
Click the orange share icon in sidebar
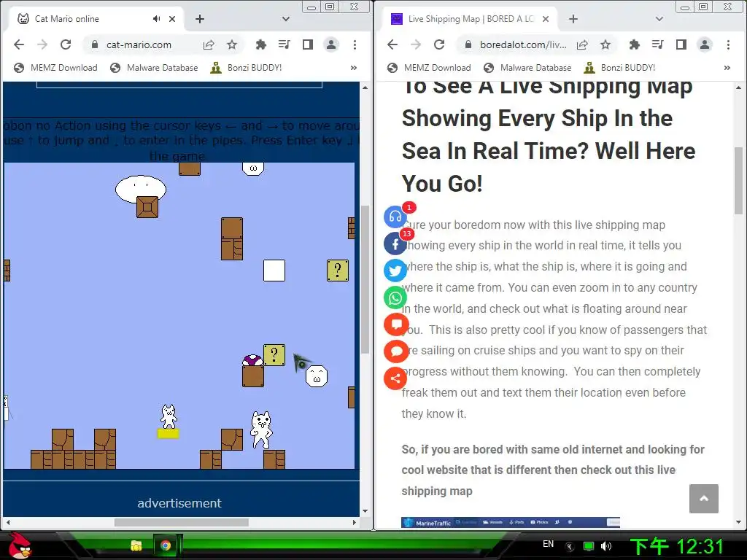(x=395, y=378)
